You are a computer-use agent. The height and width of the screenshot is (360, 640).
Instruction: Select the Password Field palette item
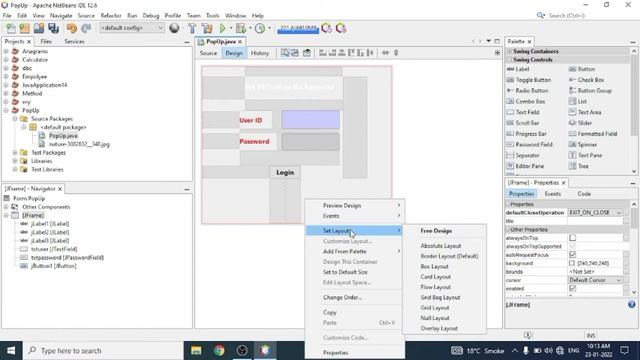click(529, 144)
